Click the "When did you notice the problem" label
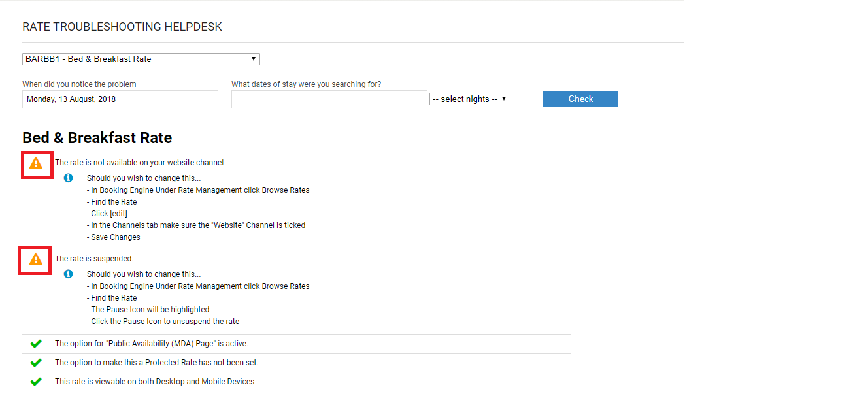The height and width of the screenshot is (396, 868). 79,84
